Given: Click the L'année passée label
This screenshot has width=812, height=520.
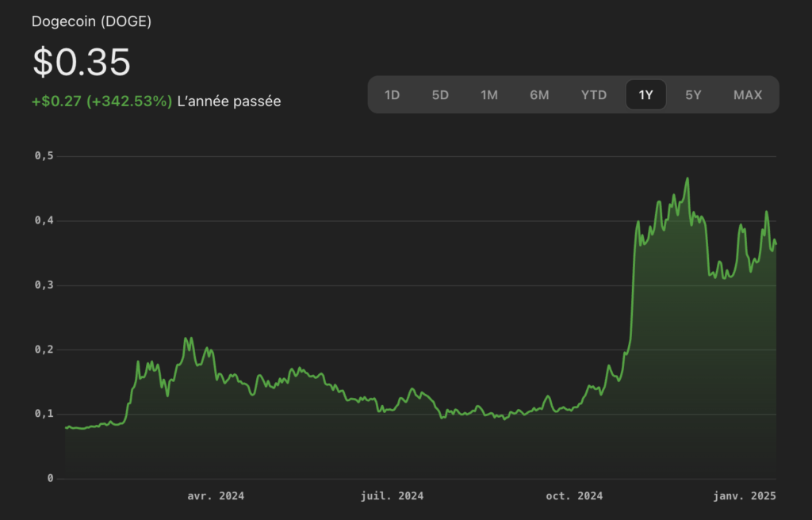Looking at the screenshot, I should 229,101.
